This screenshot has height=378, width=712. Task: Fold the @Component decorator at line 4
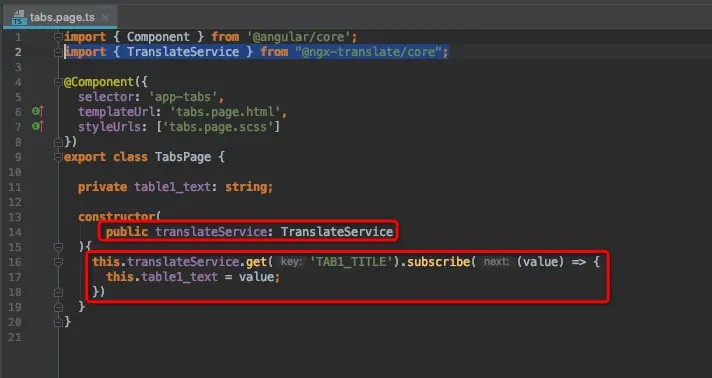[58, 82]
